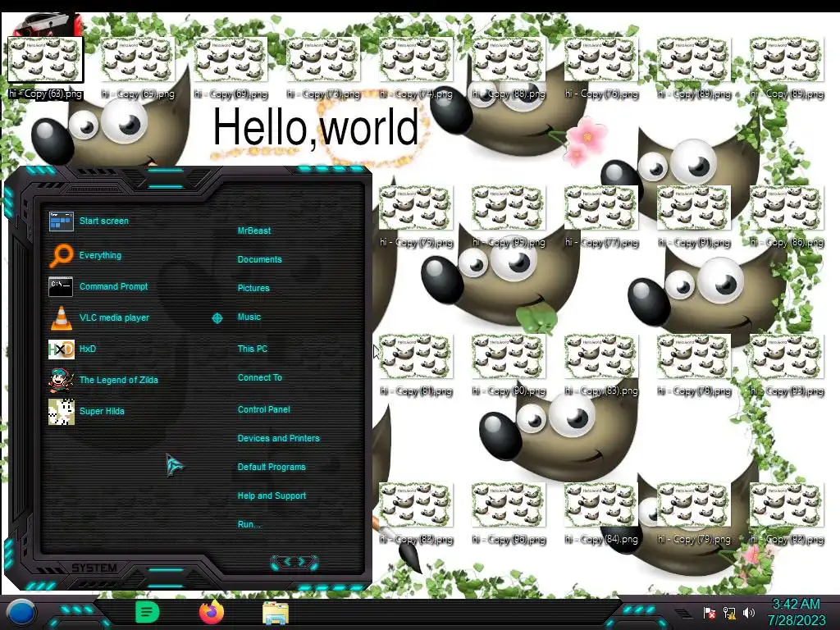840x630 pixels.
Task: Select file hi - Copy (88).png
Action: tap(509, 67)
